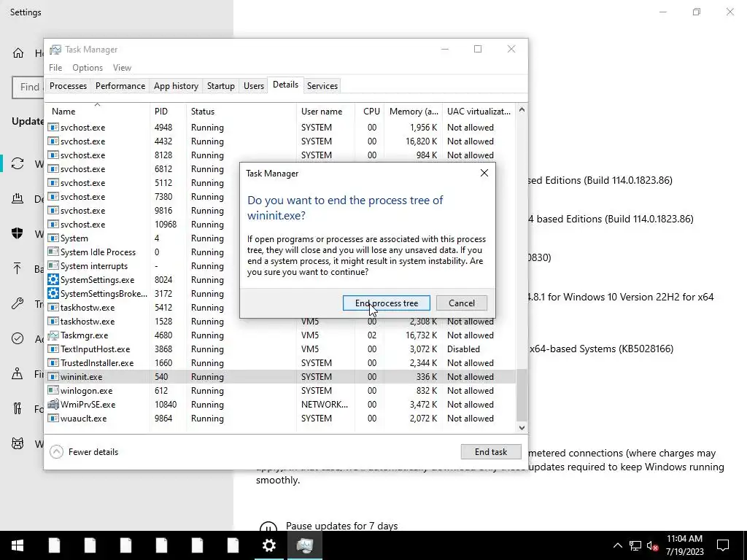Click the Troubleshoot wrench icon in Settings
The height and width of the screenshot is (560, 747).
point(18,303)
